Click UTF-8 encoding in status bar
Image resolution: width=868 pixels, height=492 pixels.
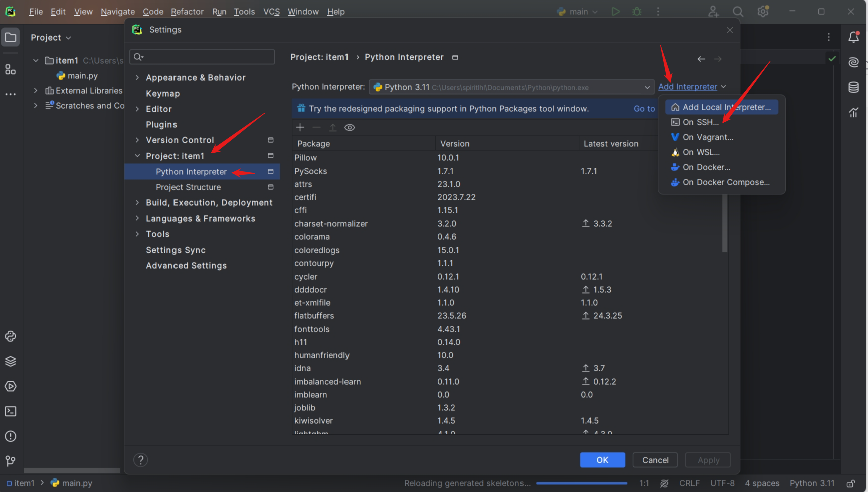click(722, 483)
